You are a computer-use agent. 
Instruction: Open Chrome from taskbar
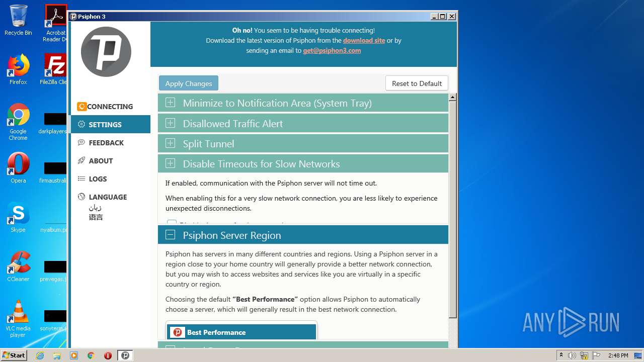coord(91,355)
